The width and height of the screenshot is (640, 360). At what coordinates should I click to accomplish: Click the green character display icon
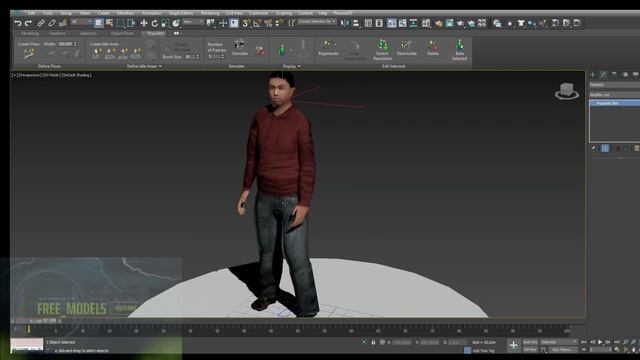(282, 51)
